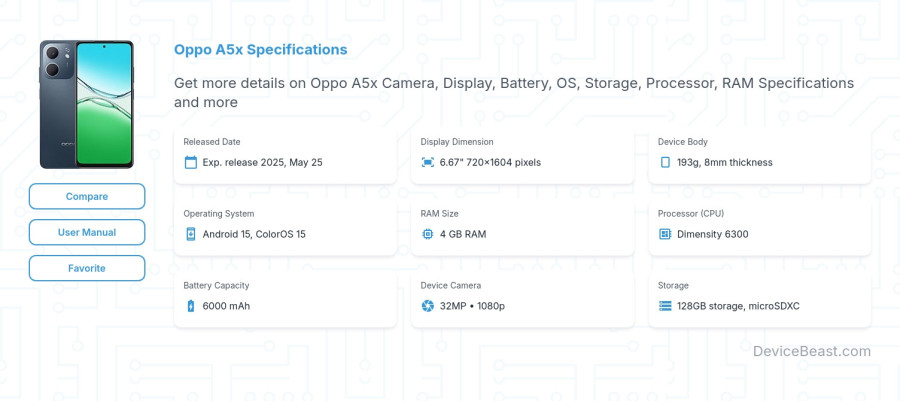
Task: Click the '193g, 8mm thickness' value
Action: coord(724,162)
